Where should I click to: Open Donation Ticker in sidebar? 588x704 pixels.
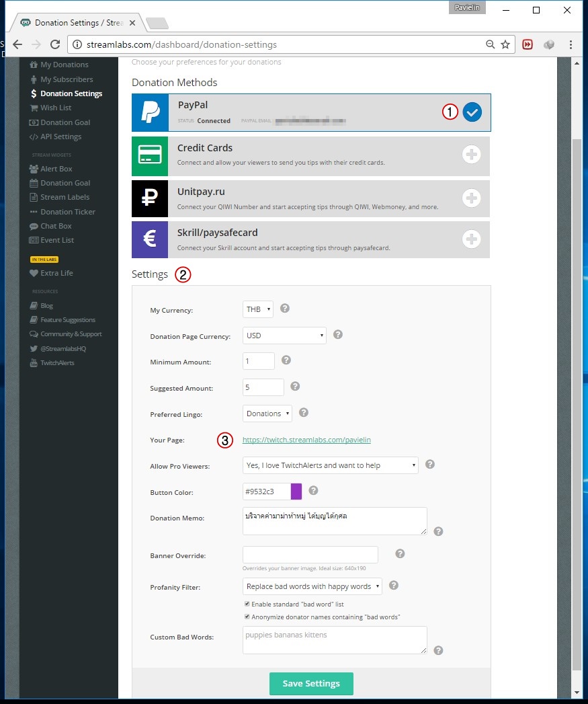(62, 212)
